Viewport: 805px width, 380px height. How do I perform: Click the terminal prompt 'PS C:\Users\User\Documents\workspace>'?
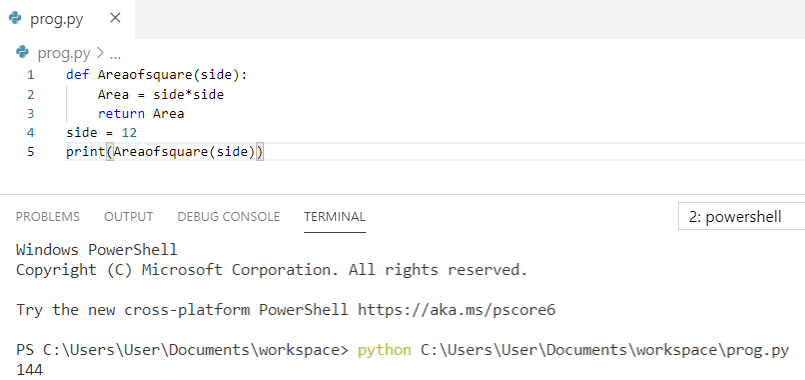click(x=182, y=350)
